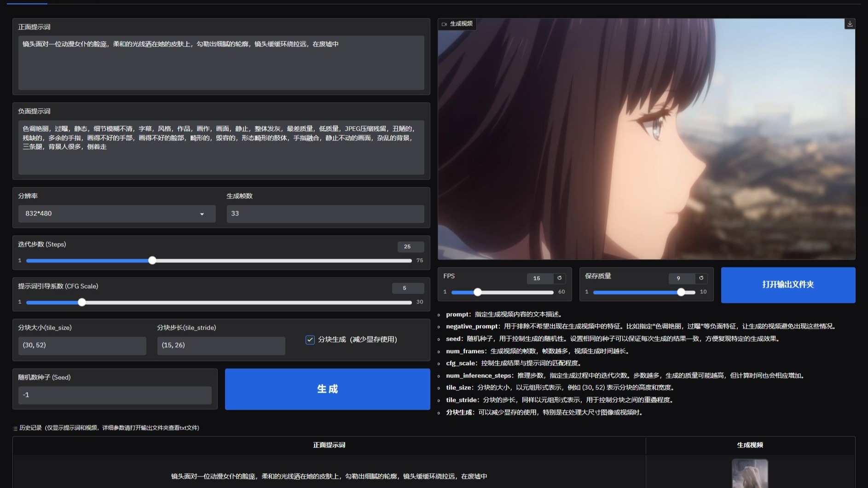This screenshot has height=488, width=868.
Task: Click the 生成视频 history column header
Action: 750,445
